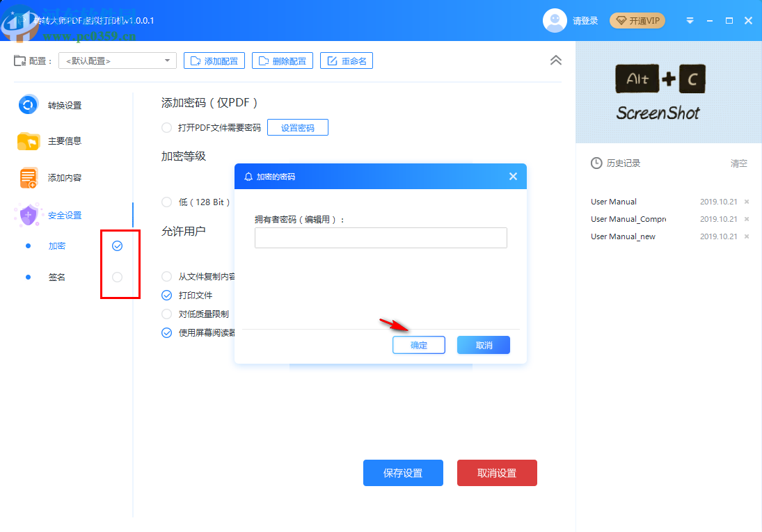Open the title bar dropdown menu icon
The height and width of the screenshot is (532, 762).
click(690, 21)
